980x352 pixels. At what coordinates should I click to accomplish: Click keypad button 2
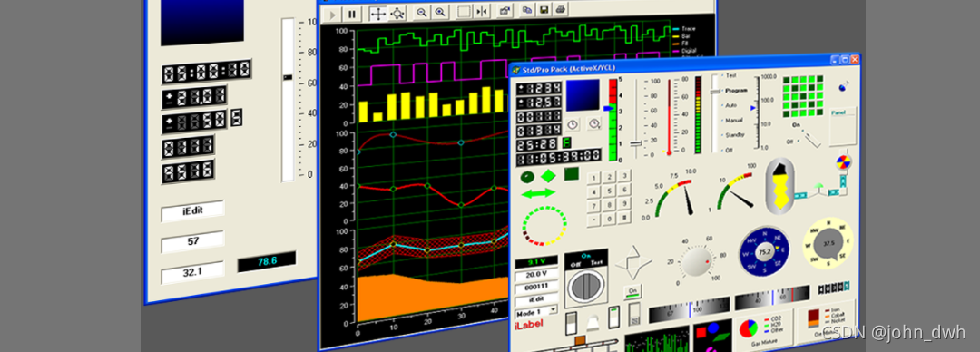pos(610,176)
